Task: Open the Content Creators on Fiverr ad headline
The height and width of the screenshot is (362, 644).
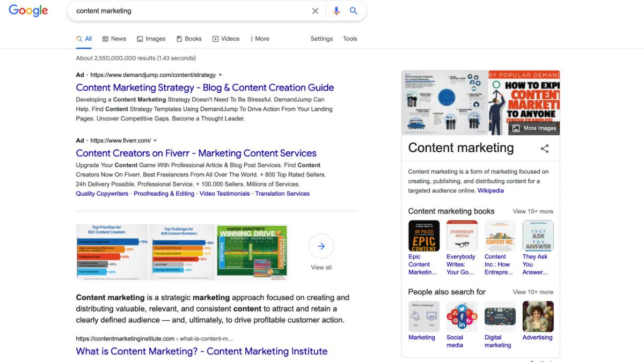Action: pos(196,153)
